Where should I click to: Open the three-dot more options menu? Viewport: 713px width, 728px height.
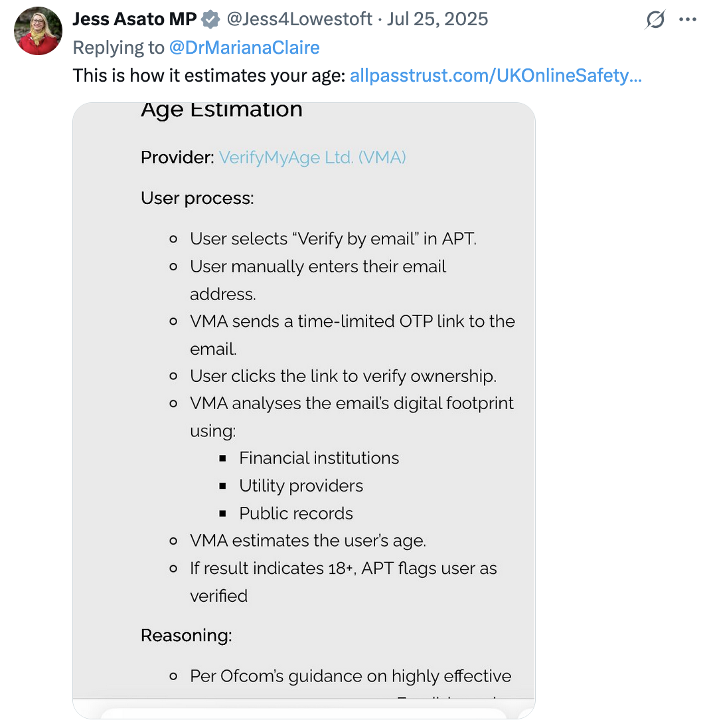click(687, 20)
